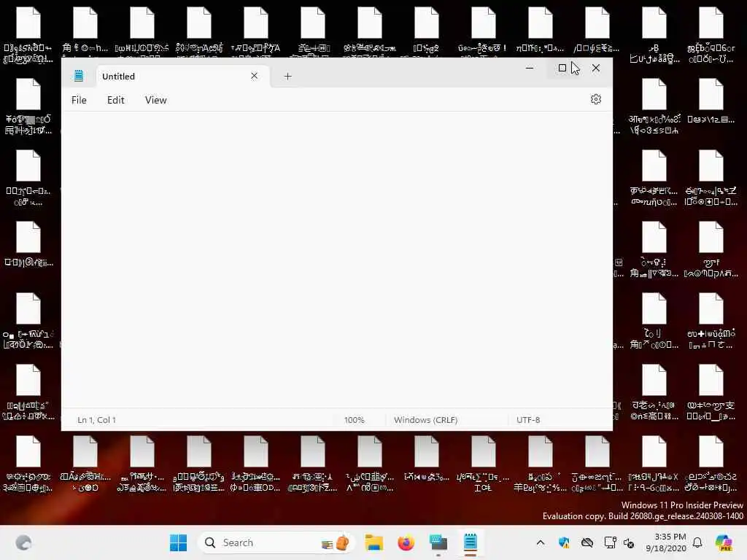Click the Windows (CRLF) line ending indicator
747x560 pixels.
(x=425, y=420)
